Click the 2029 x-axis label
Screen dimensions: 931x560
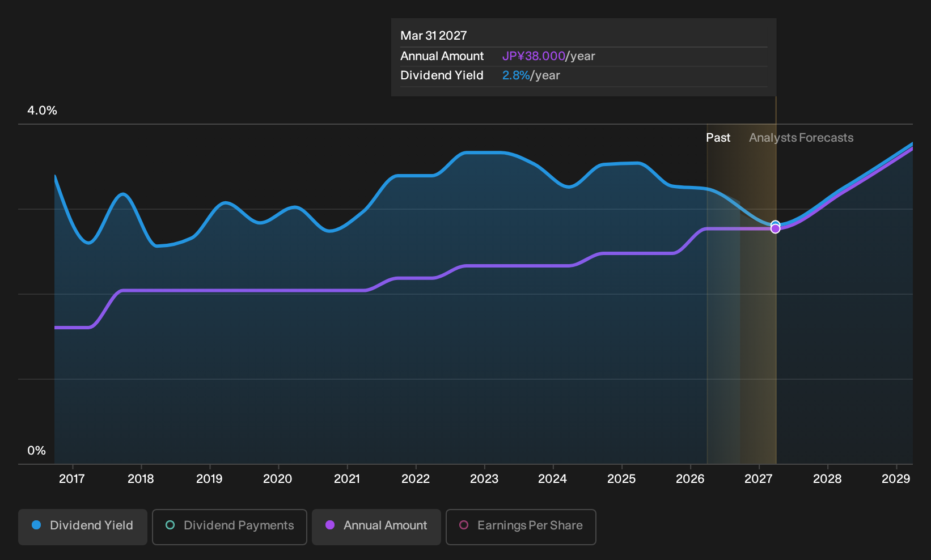896,479
